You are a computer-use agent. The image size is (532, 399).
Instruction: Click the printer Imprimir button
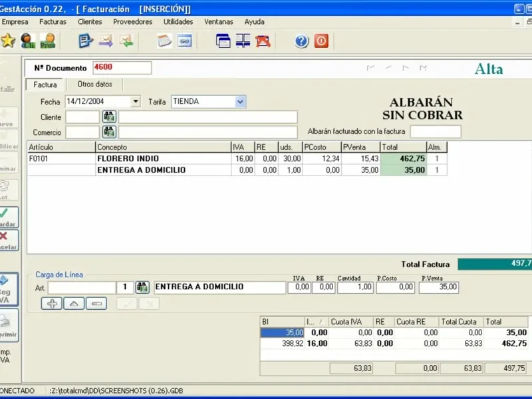pyautogui.click(x=9, y=326)
